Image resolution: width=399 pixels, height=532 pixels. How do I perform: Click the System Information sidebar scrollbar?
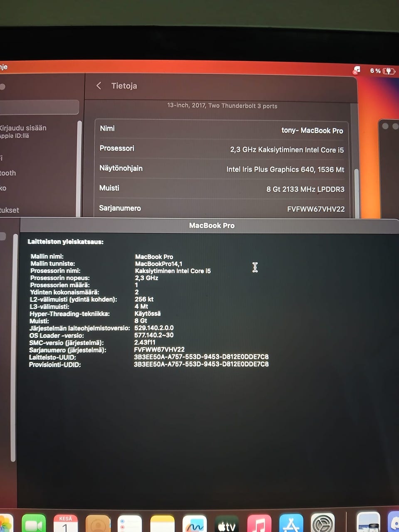point(14,347)
